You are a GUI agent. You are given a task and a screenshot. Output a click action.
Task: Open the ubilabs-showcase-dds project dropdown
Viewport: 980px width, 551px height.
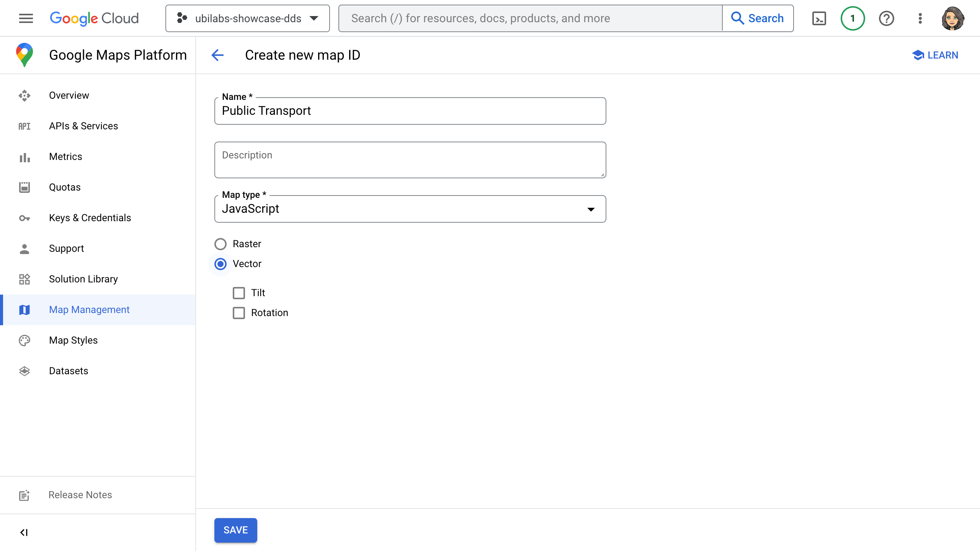point(248,18)
